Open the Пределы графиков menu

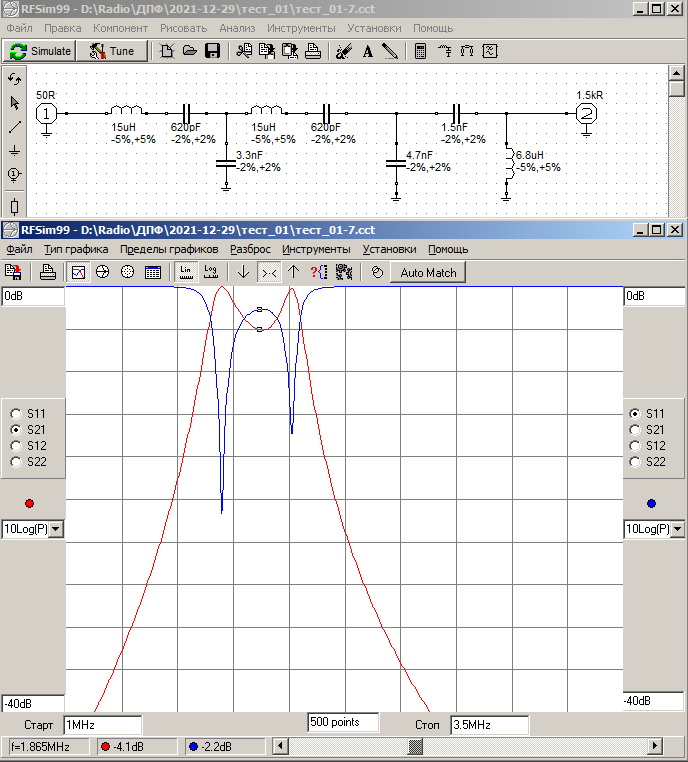tap(169, 249)
